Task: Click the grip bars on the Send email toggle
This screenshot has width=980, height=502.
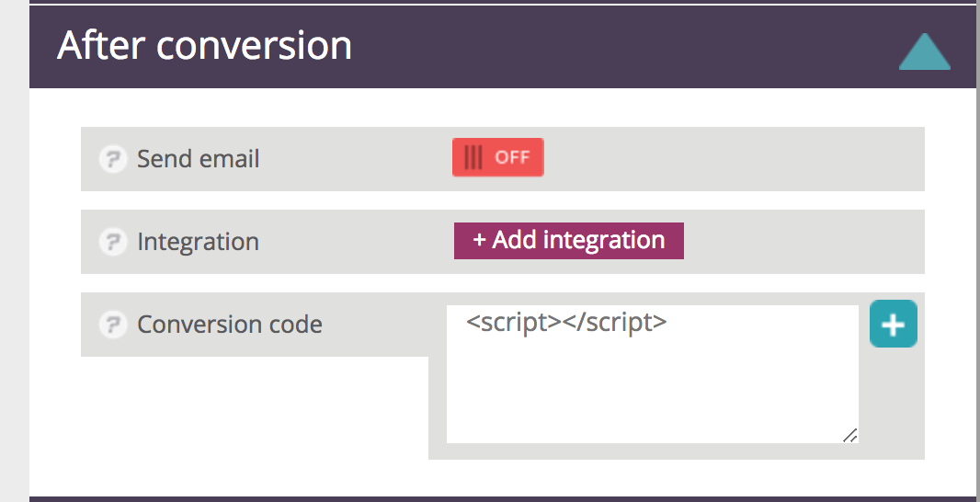Action: click(x=473, y=157)
